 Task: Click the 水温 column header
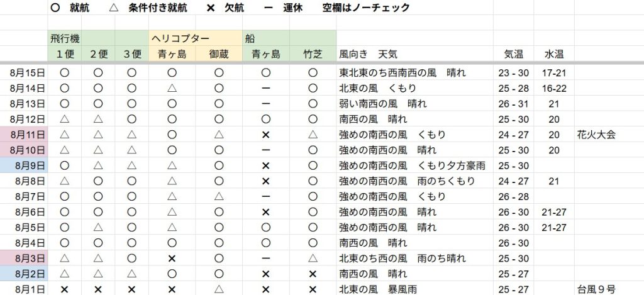pyautogui.click(x=553, y=54)
